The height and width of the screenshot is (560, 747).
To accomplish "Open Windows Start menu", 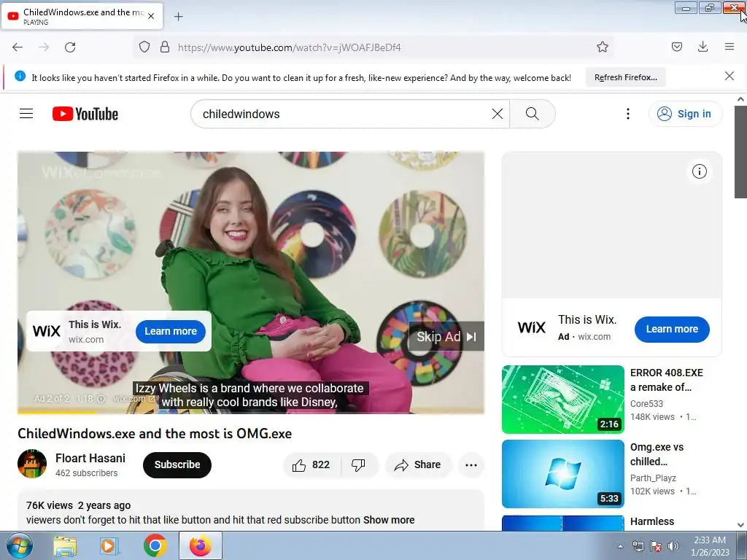I will [19, 545].
